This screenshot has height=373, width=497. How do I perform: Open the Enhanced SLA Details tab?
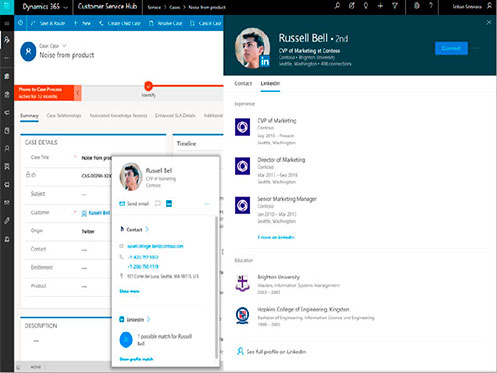[x=175, y=116]
